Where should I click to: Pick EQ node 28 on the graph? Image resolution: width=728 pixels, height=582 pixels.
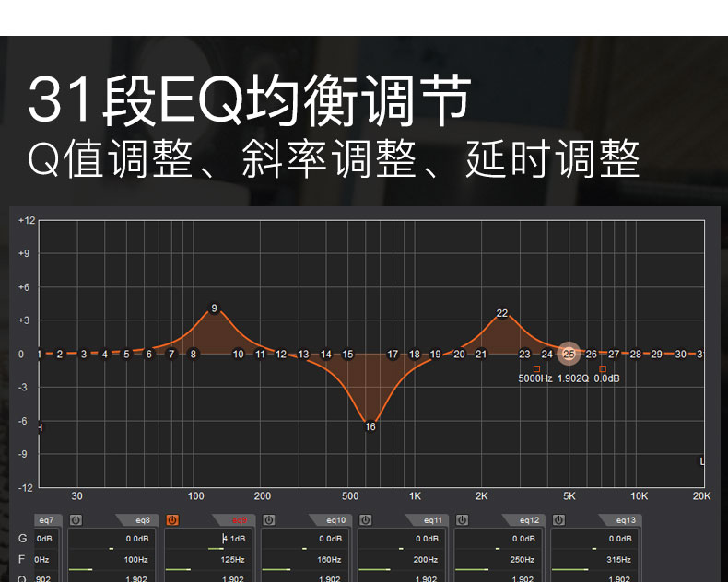pyautogui.click(x=636, y=354)
